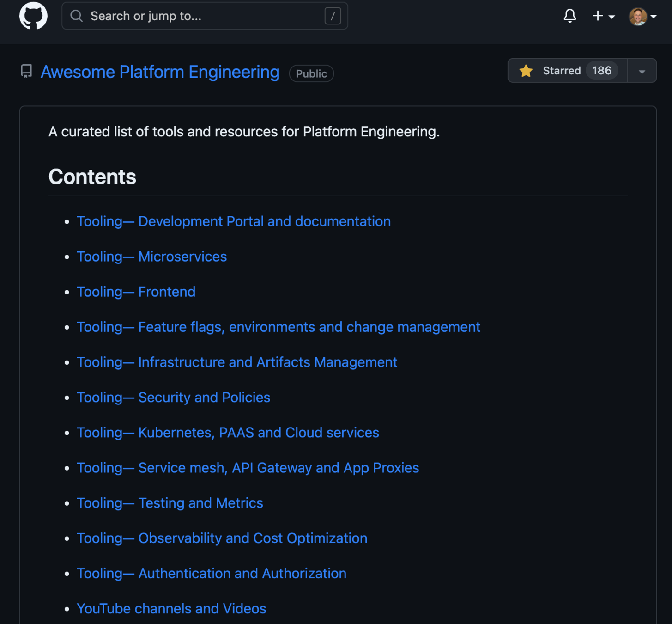Unstar the repo with Starred button
This screenshot has width=672, height=624.
568,71
